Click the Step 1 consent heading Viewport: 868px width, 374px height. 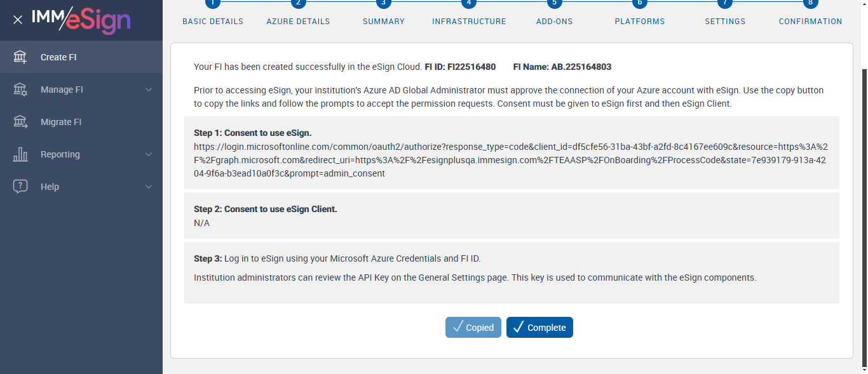(x=253, y=133)
